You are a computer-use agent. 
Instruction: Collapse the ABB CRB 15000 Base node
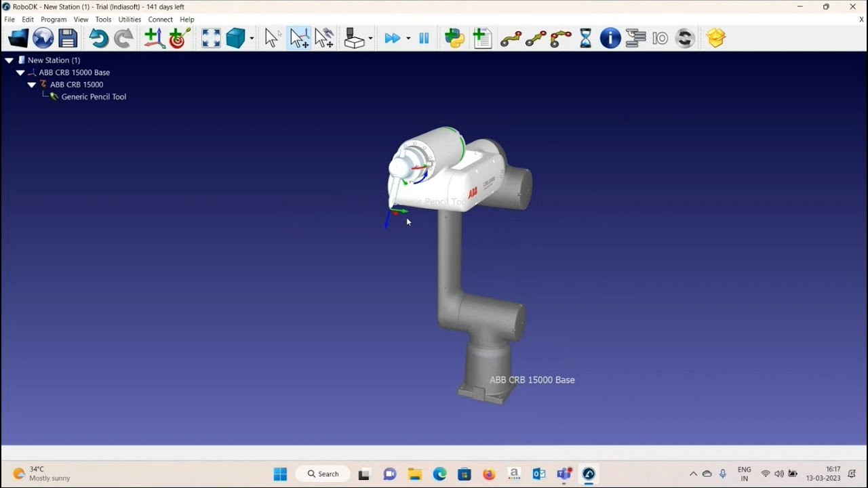point(20,73)
